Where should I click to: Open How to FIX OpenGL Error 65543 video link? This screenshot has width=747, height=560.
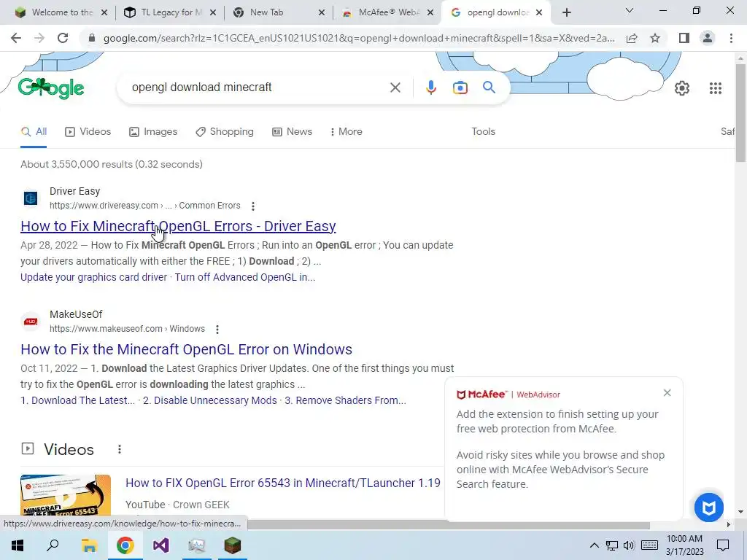(283, 483)
